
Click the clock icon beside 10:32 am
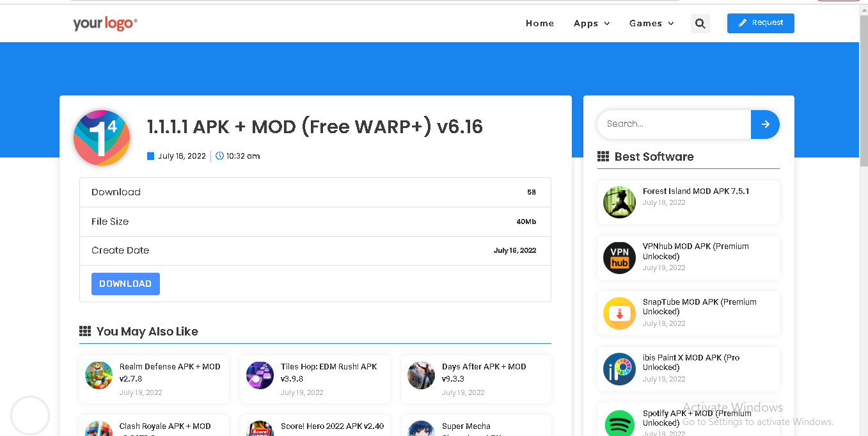coord(220,156)
